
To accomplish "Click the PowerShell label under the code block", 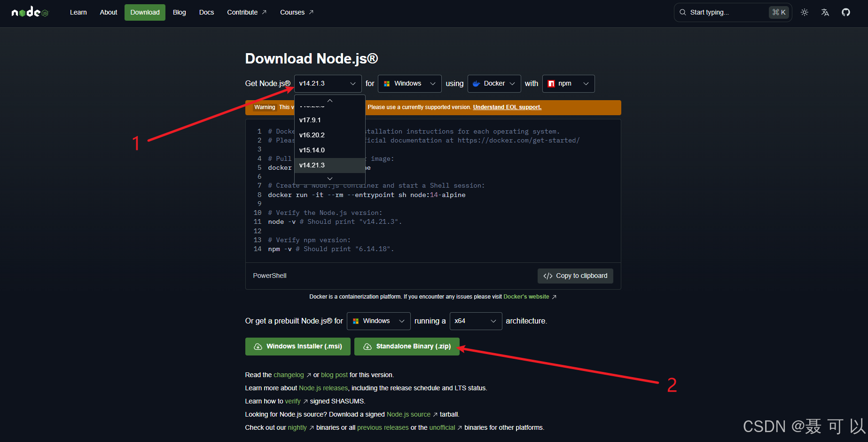I will (270, 276).
